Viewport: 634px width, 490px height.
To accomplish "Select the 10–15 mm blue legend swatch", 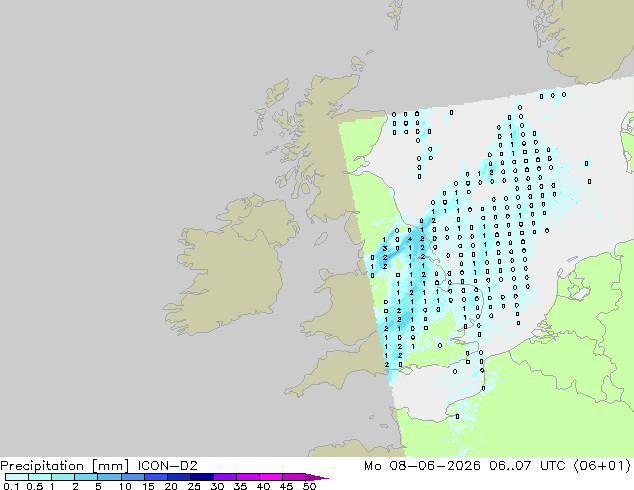I will pos(132,477).
